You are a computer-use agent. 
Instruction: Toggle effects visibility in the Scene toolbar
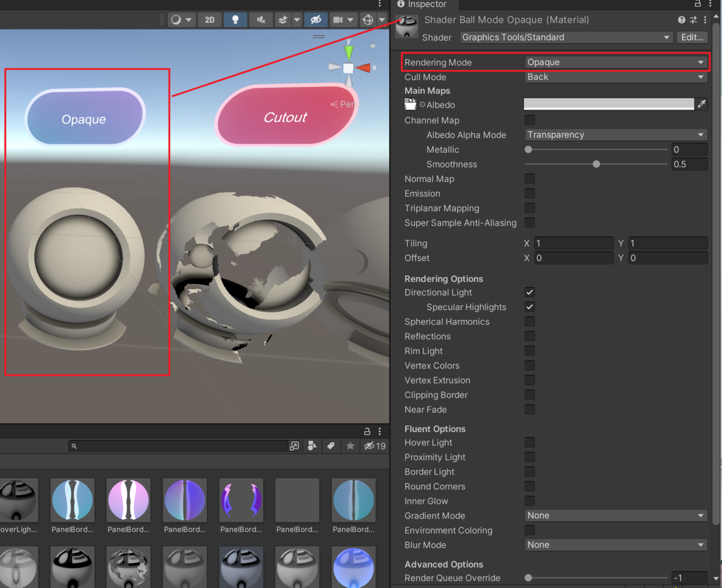(x=283, y=20)
